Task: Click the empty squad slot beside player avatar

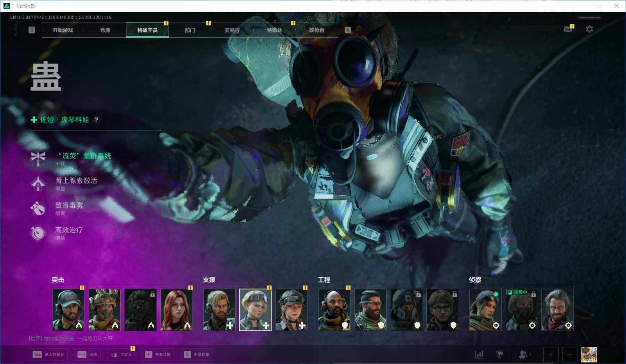Action: point(570,355)
